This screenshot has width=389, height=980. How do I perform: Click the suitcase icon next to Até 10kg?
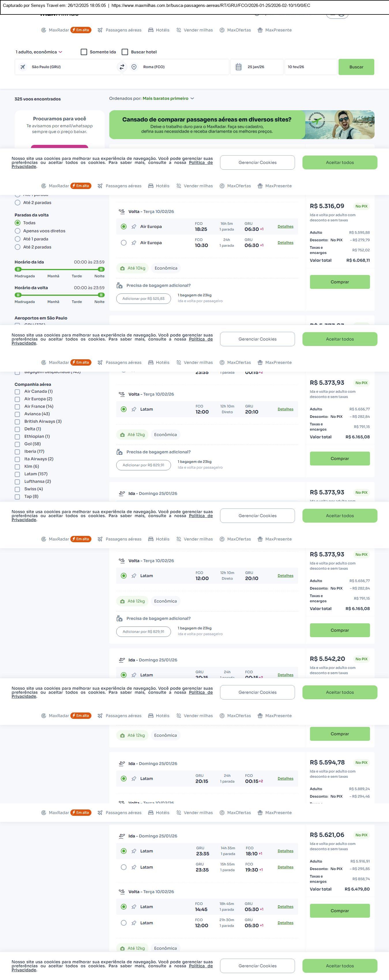122,268
